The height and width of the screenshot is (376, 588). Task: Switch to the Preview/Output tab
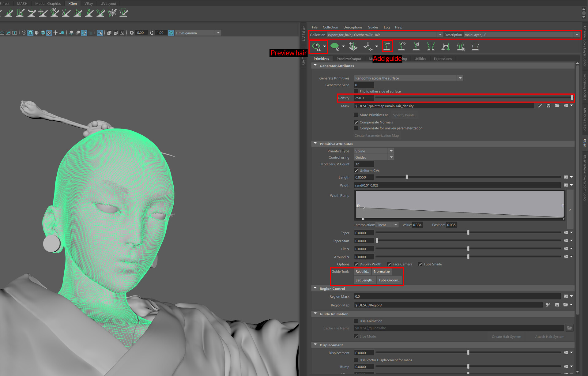point(349,58)
